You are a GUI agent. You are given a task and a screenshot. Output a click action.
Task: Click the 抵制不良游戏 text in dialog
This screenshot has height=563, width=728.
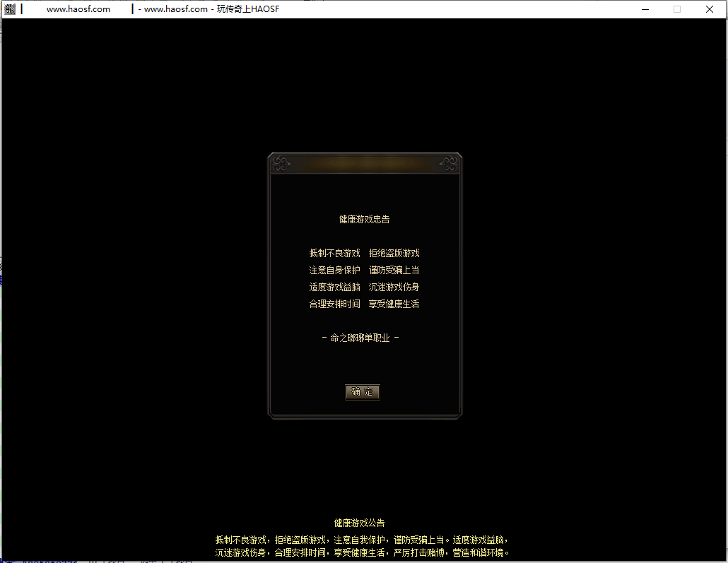click(x=334, y=253)
